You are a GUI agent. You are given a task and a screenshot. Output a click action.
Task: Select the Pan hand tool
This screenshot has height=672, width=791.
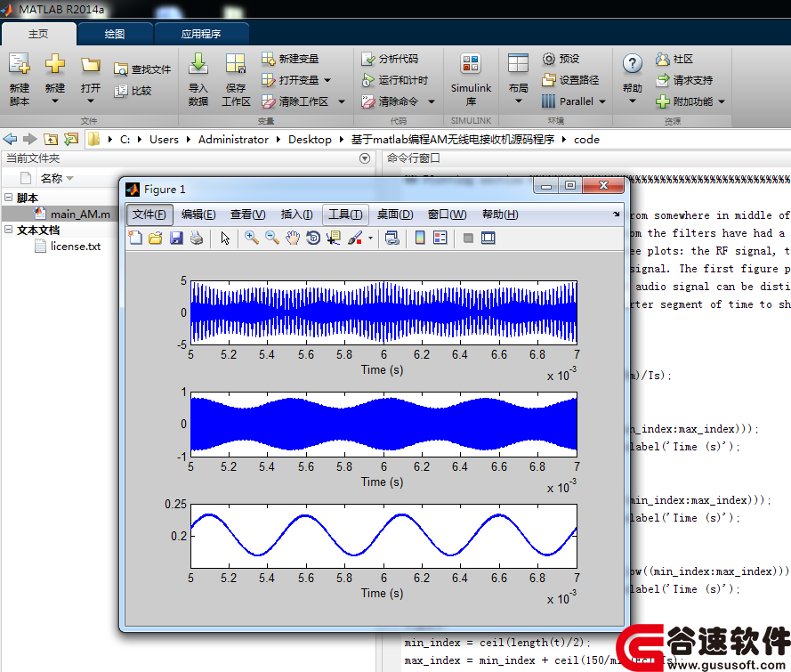293,238
